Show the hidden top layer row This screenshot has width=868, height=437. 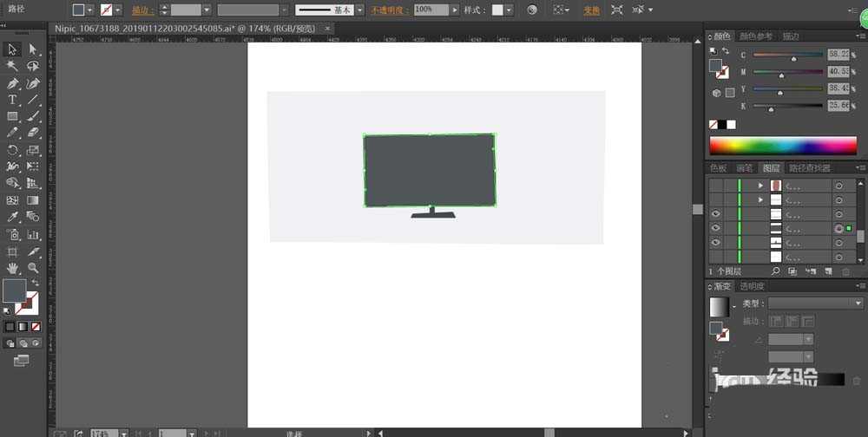click(716, 186)
